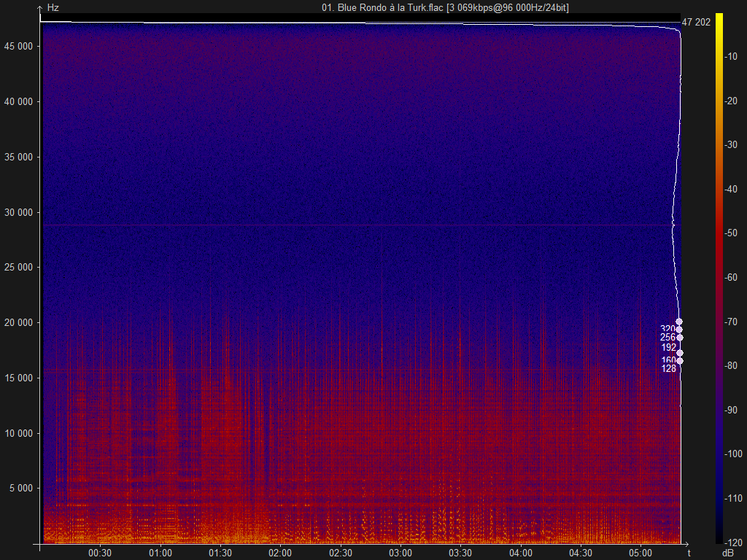Click the -60 value on the dB scale
Image resolution: width=747 pixels, height=560 pixels.
731,277
